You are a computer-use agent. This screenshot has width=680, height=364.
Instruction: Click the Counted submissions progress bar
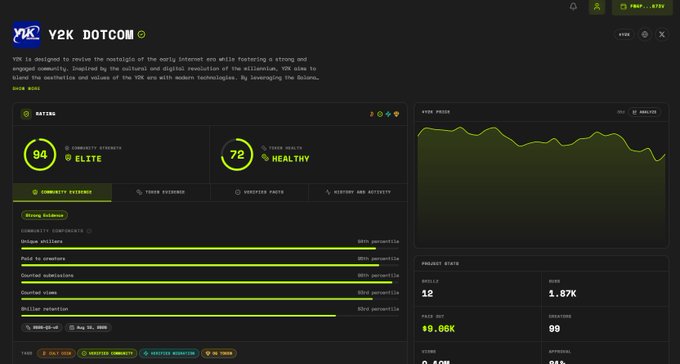pyautogui.click(x=210, y=282)
